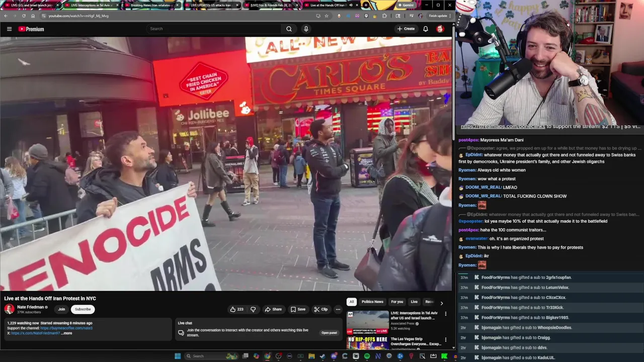
Task: Open the browser extensions puzzle icon
Action: 384,16
